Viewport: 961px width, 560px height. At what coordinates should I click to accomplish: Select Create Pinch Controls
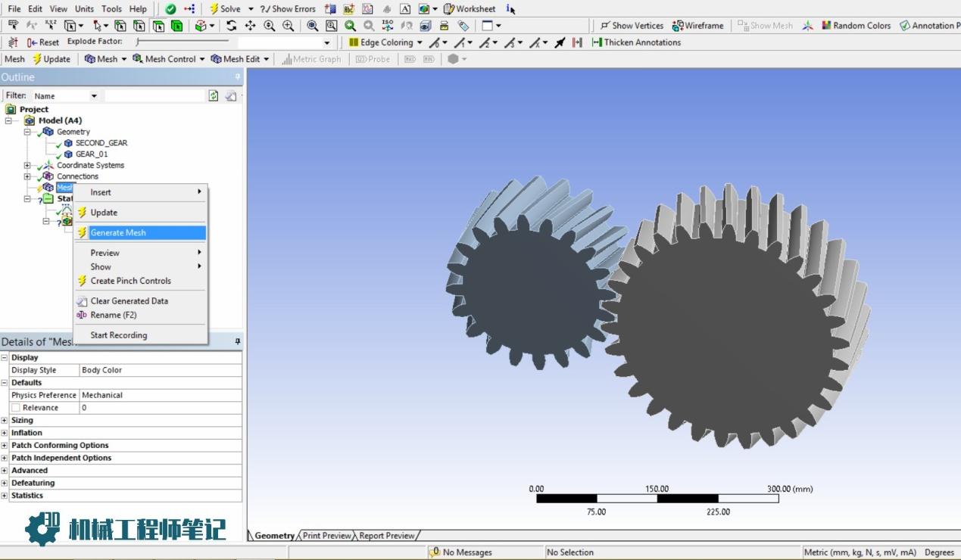click(140, 281)
